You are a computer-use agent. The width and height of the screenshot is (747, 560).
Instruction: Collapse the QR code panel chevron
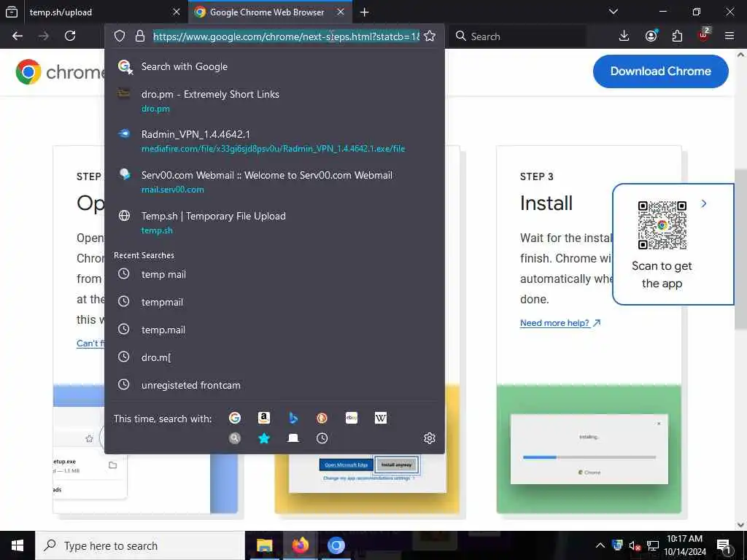click(704, 204)
